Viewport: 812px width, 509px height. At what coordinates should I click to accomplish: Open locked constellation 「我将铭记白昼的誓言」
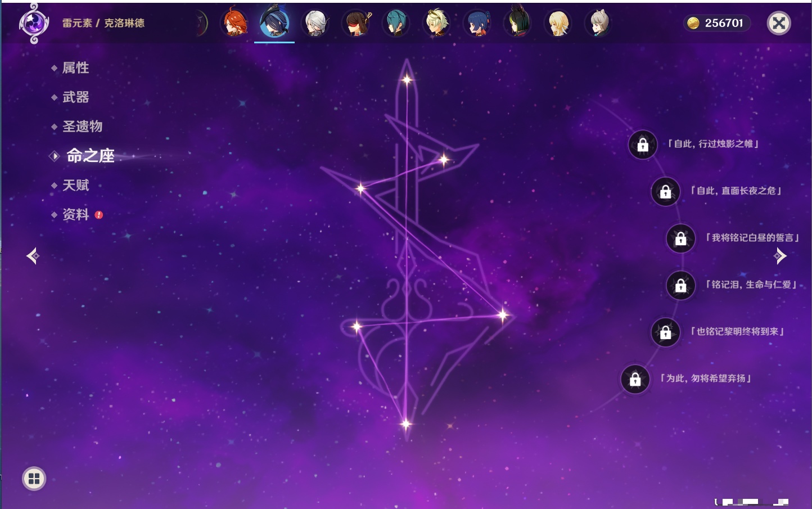click(680, 238)
